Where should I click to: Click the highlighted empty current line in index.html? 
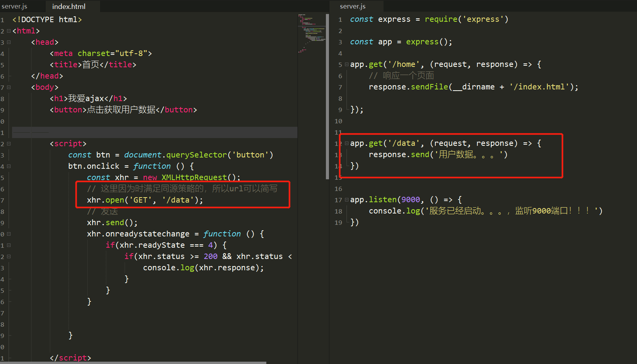[x=155, y=132]
